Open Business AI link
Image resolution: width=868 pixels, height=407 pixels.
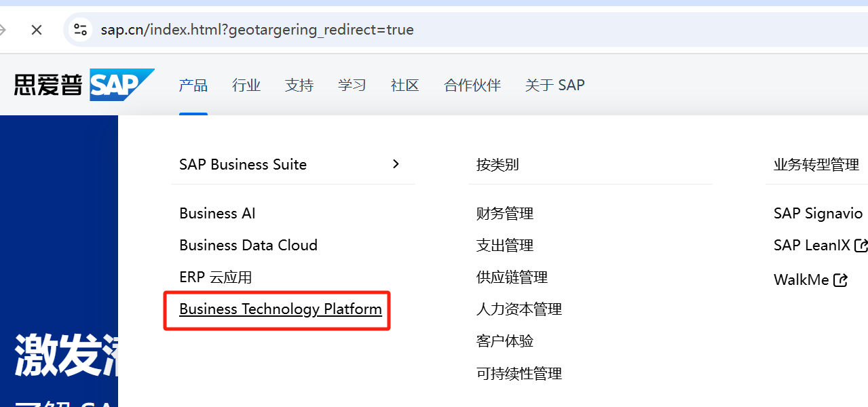[217, 213]
